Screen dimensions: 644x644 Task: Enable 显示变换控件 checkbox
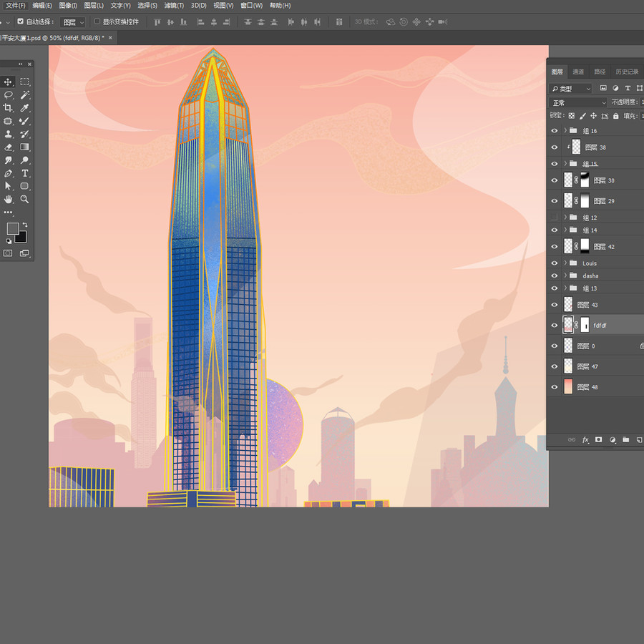tap(97, 21)
